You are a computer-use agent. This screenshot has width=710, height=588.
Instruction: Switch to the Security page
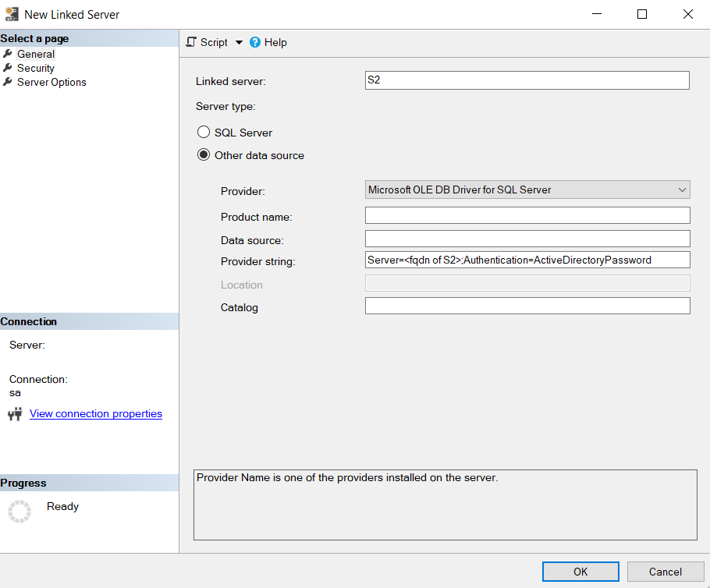[x=34, y=68]
